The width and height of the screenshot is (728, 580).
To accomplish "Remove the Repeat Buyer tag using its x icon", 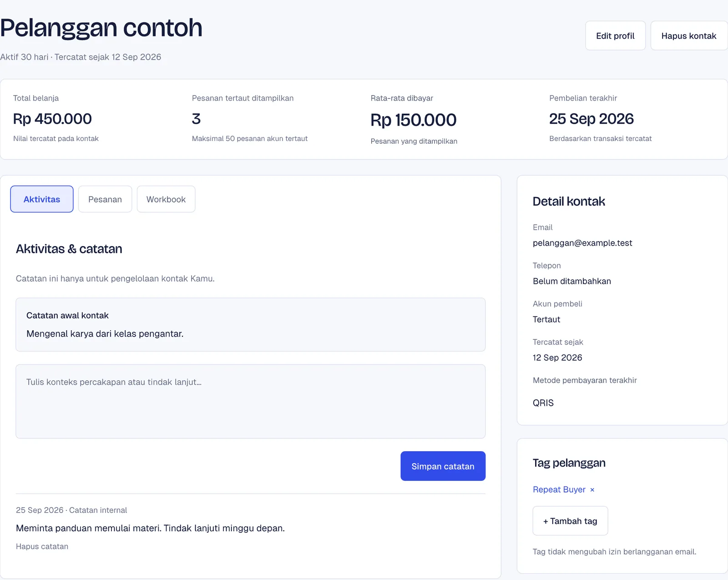I will pos(592,490).
